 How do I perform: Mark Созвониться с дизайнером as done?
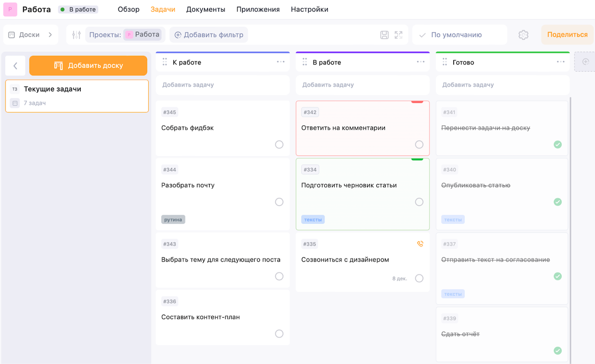[419, 278]
